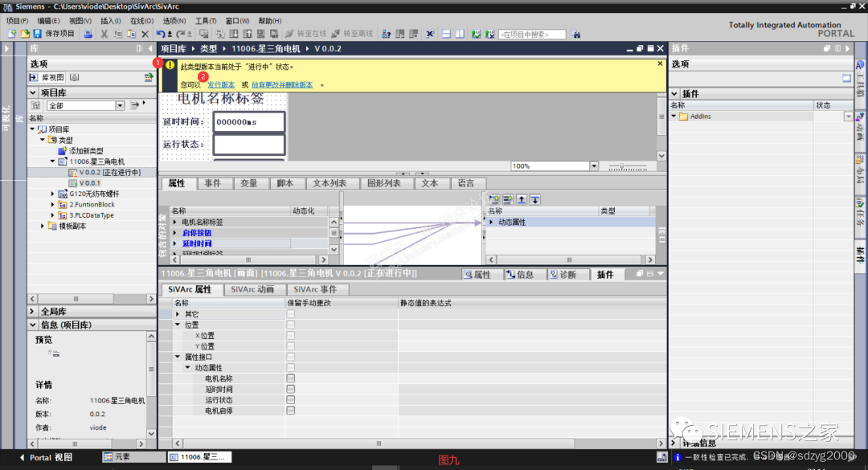Open the 工具(T) menu
The width and height of the screenshot is (868, 470).
[x=206, y=20]
